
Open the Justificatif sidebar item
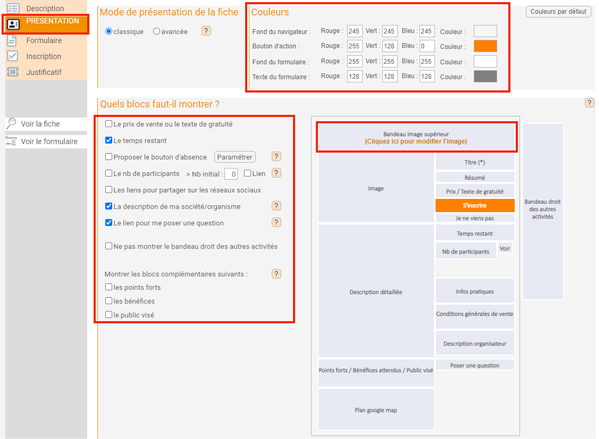[44, 72]
